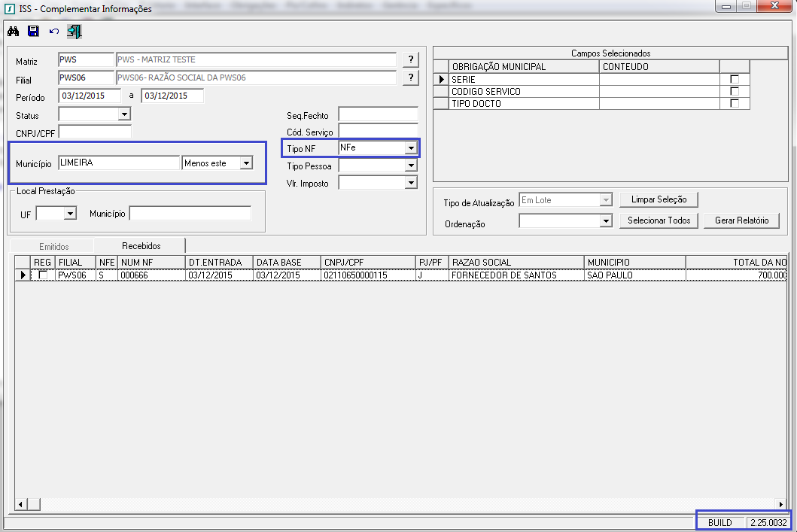Click the ISS application icon in title bar
Viewport: 797px width, 532px height.
click(9, 9)
